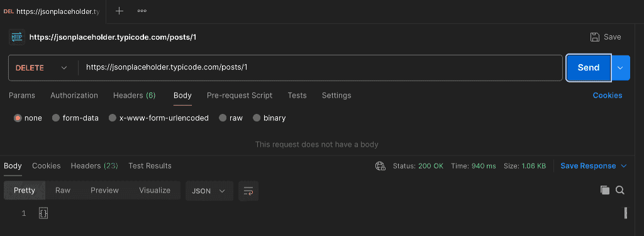Open the Settings tab
The width and height of the screenshot is (644, 236).
click(336, 96)
